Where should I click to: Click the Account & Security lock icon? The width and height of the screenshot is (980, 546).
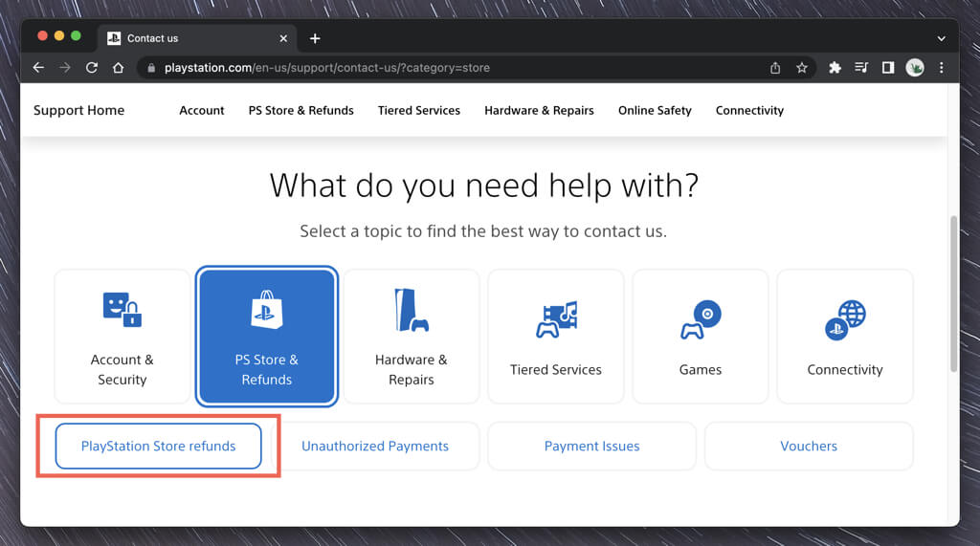pyautogui.click(x=122, y=310)
